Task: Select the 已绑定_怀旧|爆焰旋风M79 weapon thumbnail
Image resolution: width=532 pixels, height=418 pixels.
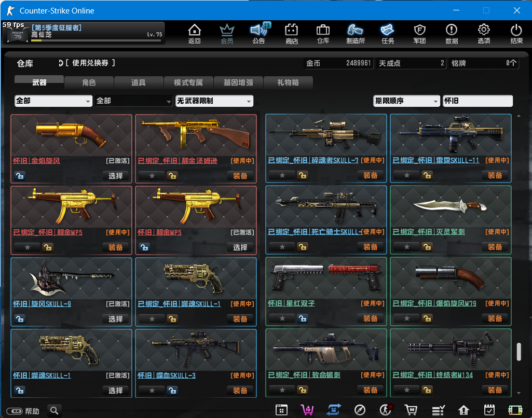Action: pos(451,277)
